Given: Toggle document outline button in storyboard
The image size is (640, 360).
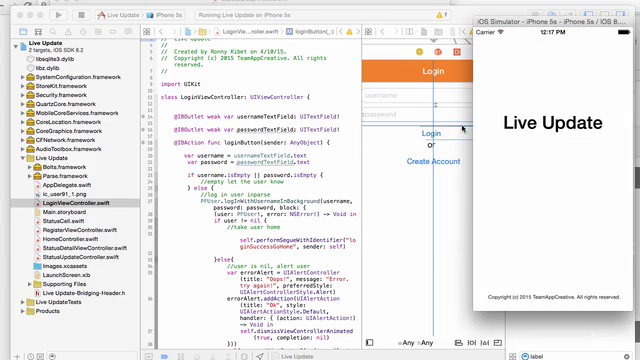Looking at the screenshot, I should tap(369, 342).
